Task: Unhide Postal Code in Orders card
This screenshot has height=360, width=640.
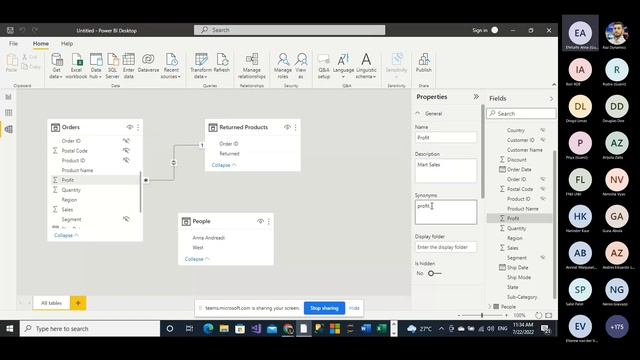Action: click(127, 151)
